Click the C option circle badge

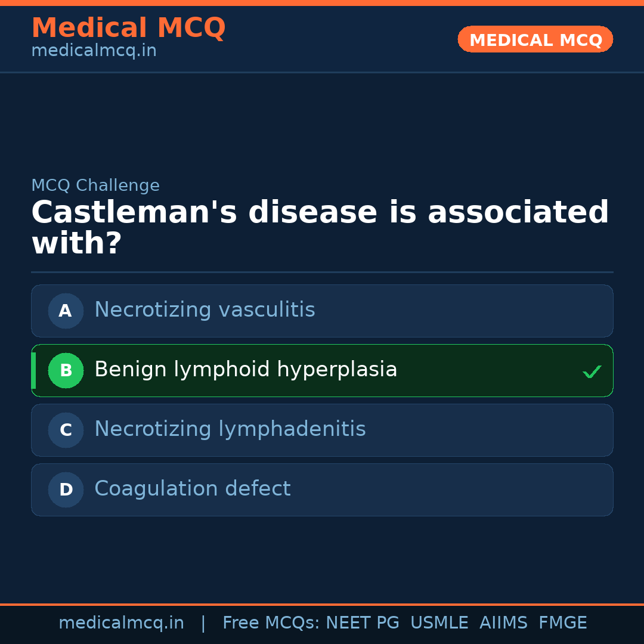point(66,430)
